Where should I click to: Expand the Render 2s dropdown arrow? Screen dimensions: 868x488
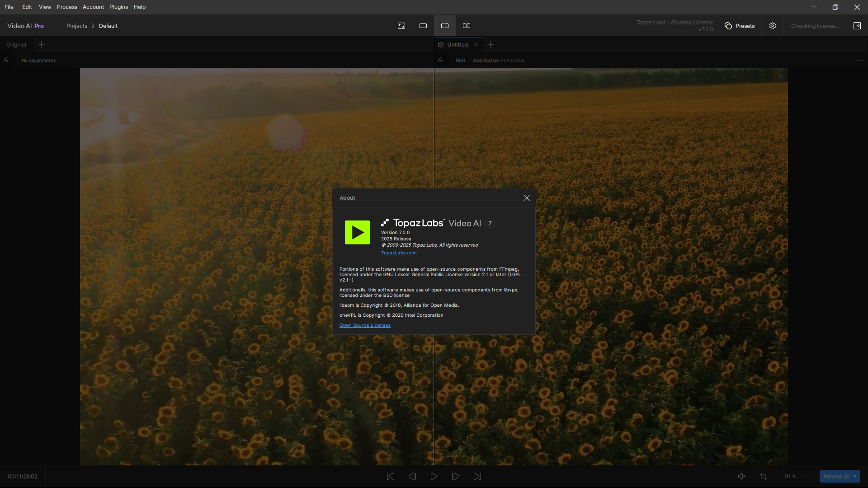point(855,476)
